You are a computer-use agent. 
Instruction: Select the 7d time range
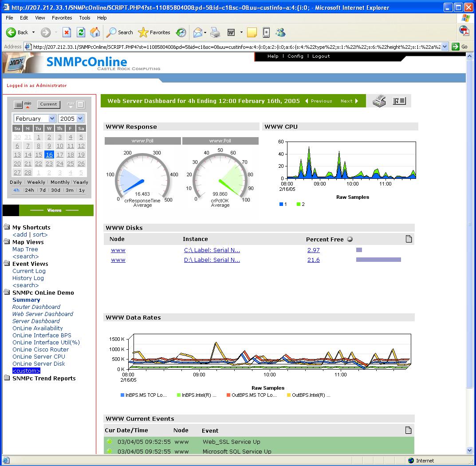43,190
